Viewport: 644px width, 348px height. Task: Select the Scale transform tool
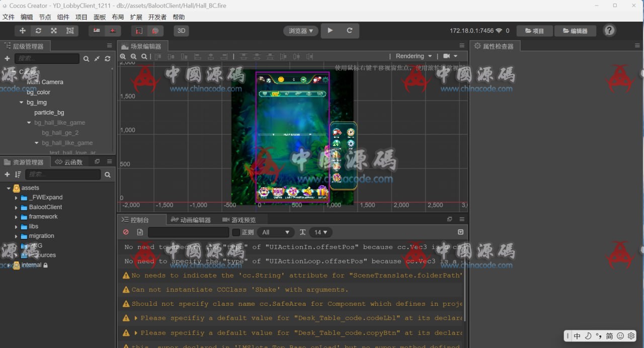tap(54, 31)
